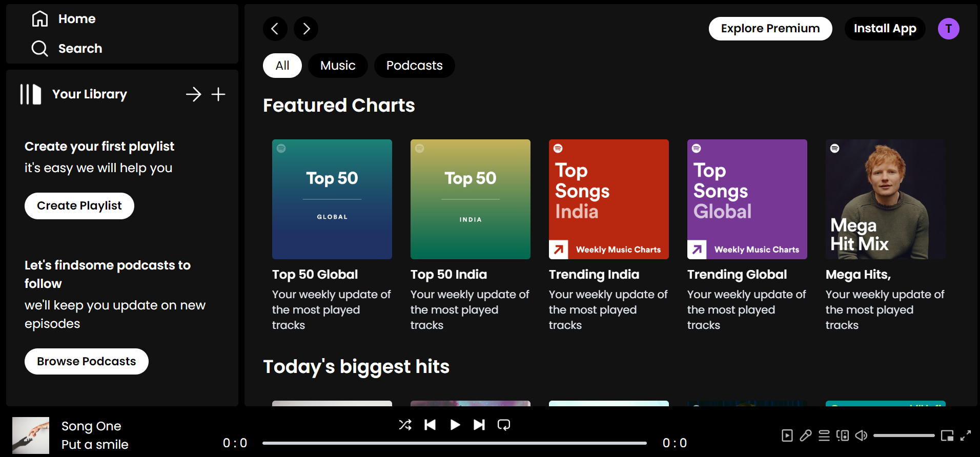This screenshot has width=980, height=457.
Task: Click the Spotify logo on Top Songs India cover
Action: click(x=558, y=149)
